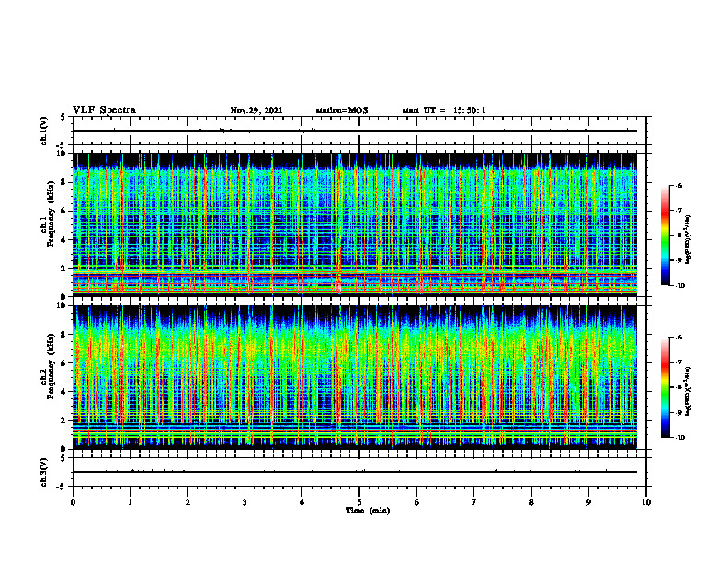Image resolution: width=728 pixels, height=563 pixels.
Task: Click the "0" time axis tick label
Action: click(73, 502)
